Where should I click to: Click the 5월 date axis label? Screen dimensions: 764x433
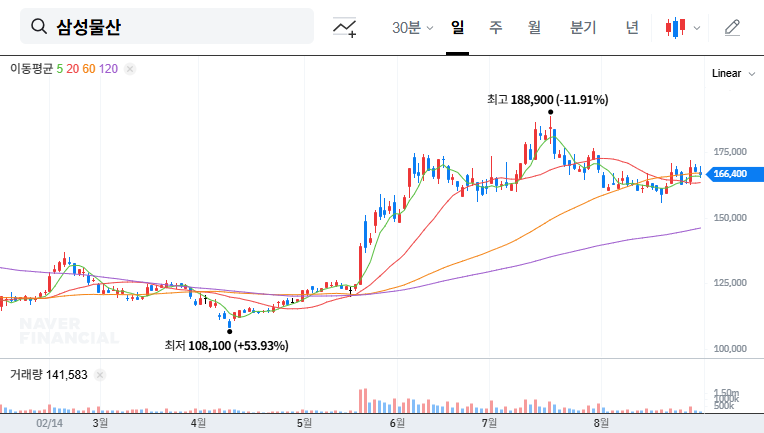point(305,423)
